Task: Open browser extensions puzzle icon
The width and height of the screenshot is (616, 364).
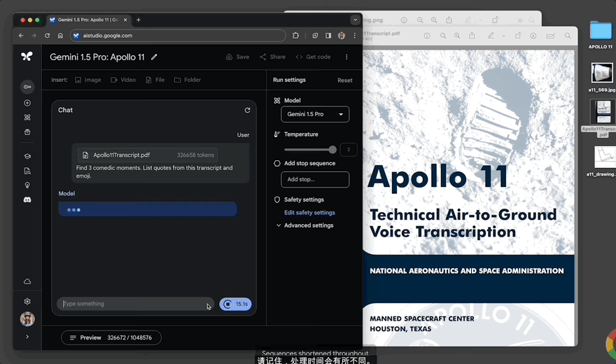Action: (295, 35)
